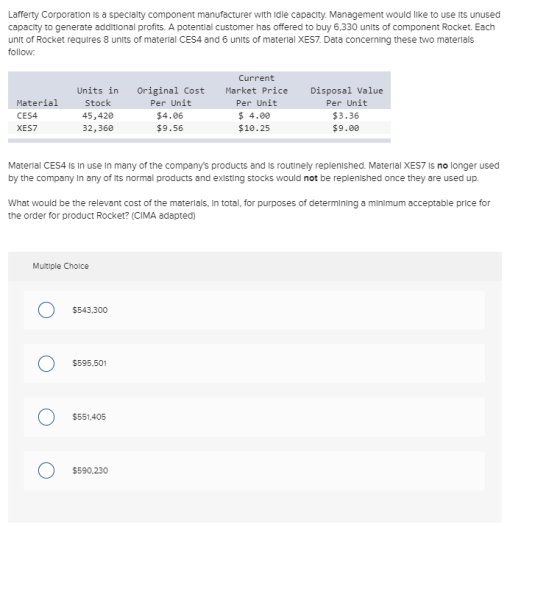Choose the $595,501 radio option
Screen dimensions: 560x589
point(46,364)
